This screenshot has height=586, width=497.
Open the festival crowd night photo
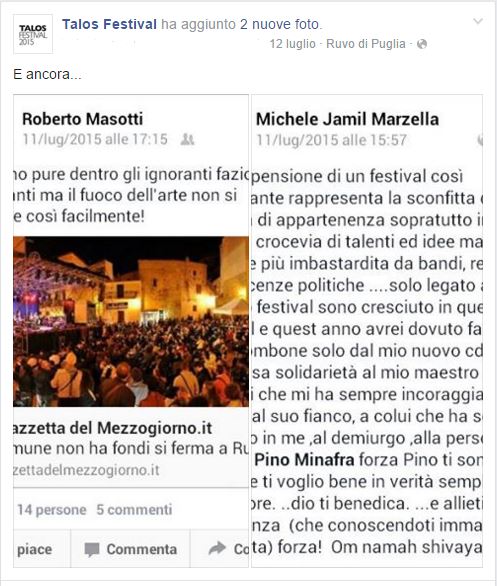131,321
